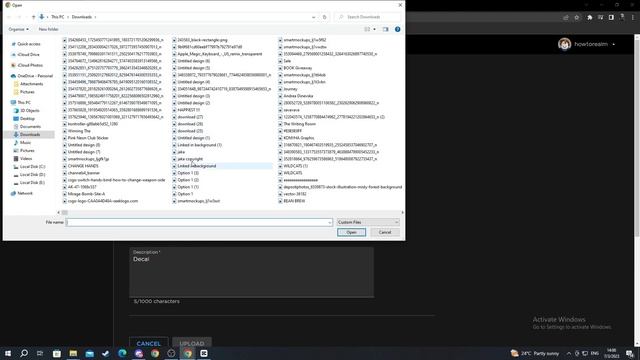Click the taskbar search icon
Screen dimensions: 640x360
point(24,353)
